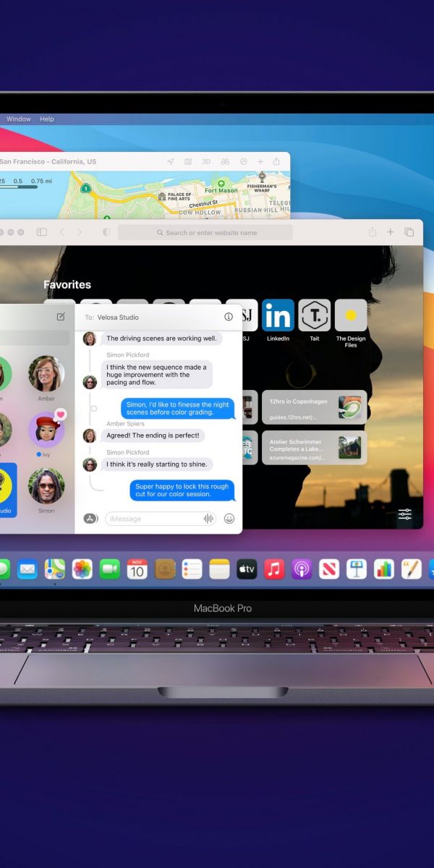434x868 pixels.
Task: Open the Messages app store drawer icon
Action: click(90, 518)
